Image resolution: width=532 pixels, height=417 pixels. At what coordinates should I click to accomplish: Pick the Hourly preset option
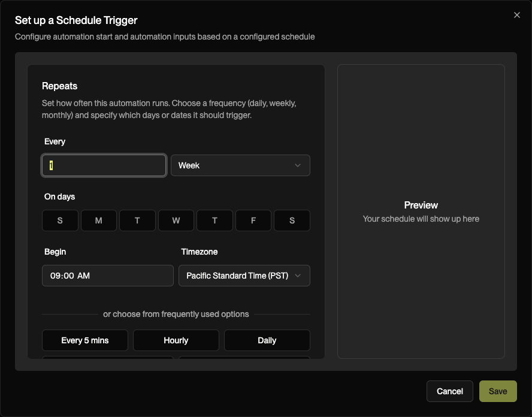[176, 340]
